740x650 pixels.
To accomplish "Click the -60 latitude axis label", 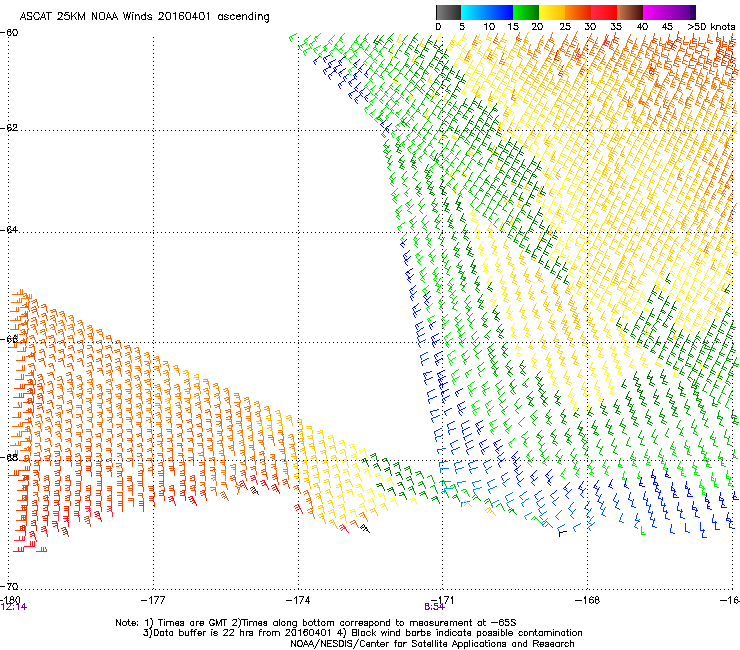I will [x=9, y=33].
